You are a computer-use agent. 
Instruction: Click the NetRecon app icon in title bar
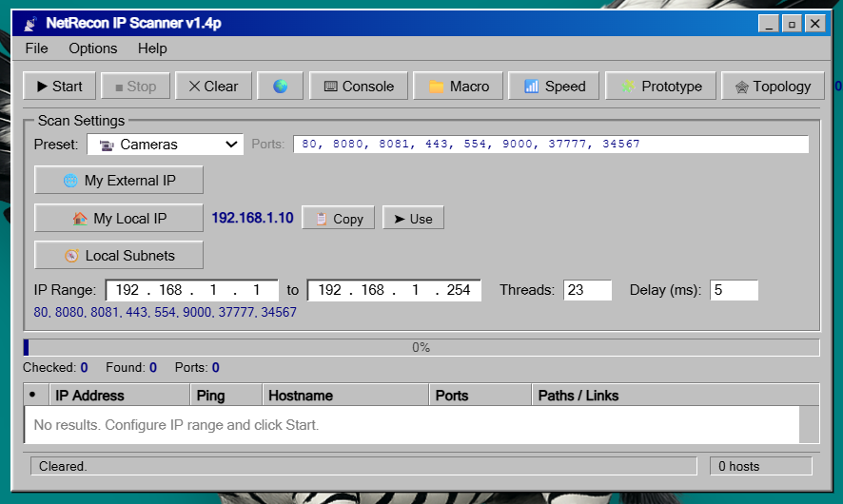click(30, 24)
